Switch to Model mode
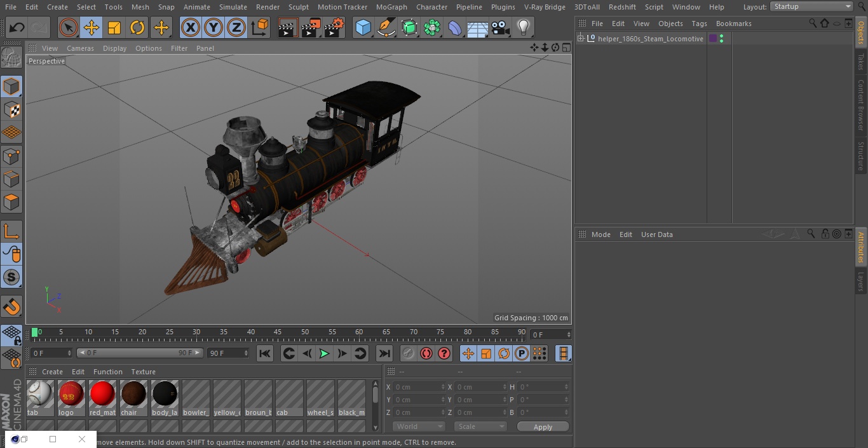868x448 pixels. pyautogui.click(x=11, y=86)
